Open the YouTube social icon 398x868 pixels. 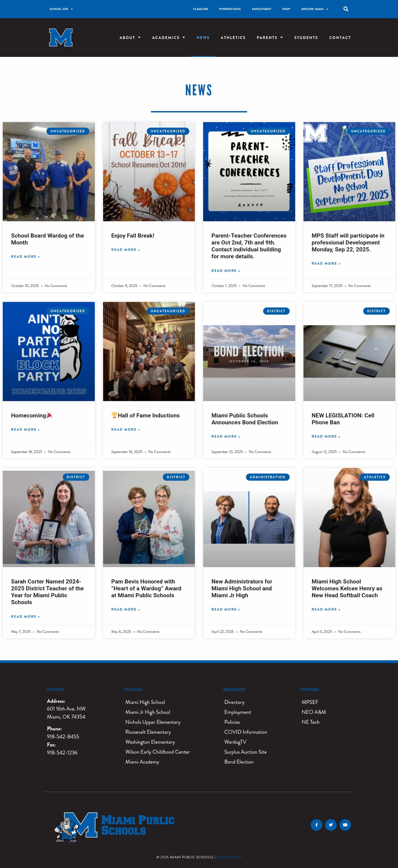pos(345,825)
